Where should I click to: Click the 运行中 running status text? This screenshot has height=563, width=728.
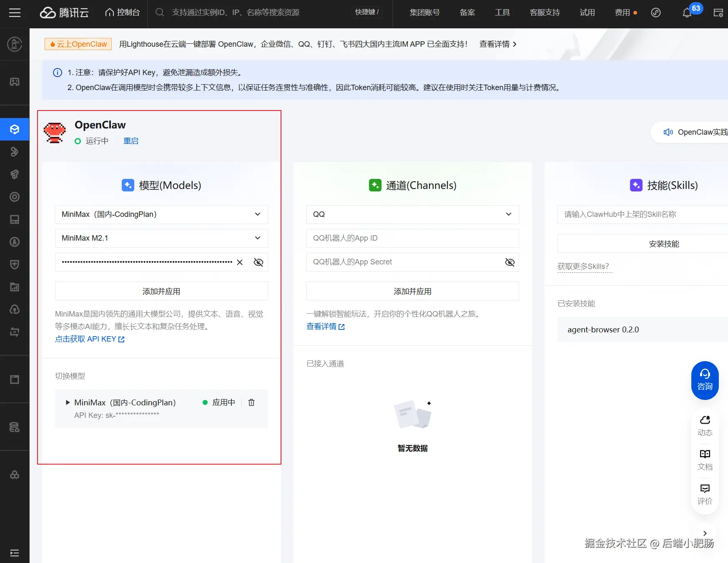(97, 141)
